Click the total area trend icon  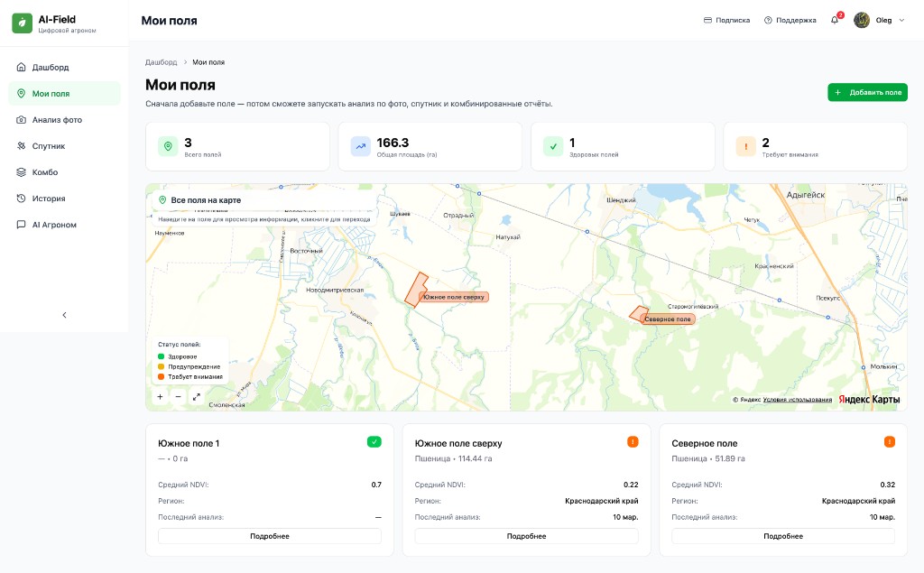(x=360, y=146)
